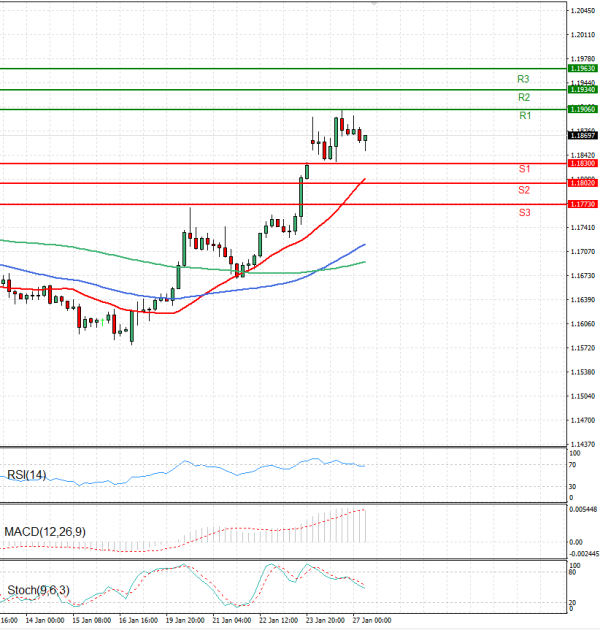This screenshot has height=630, width=600.
Task: Click the 27 Jan 00:00 time axis label
Action: (x=371, y=620)
